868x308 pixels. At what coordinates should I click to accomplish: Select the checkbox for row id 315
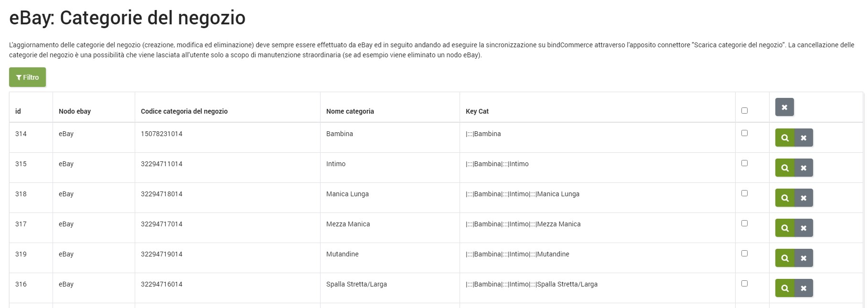(x=744, y=163)
